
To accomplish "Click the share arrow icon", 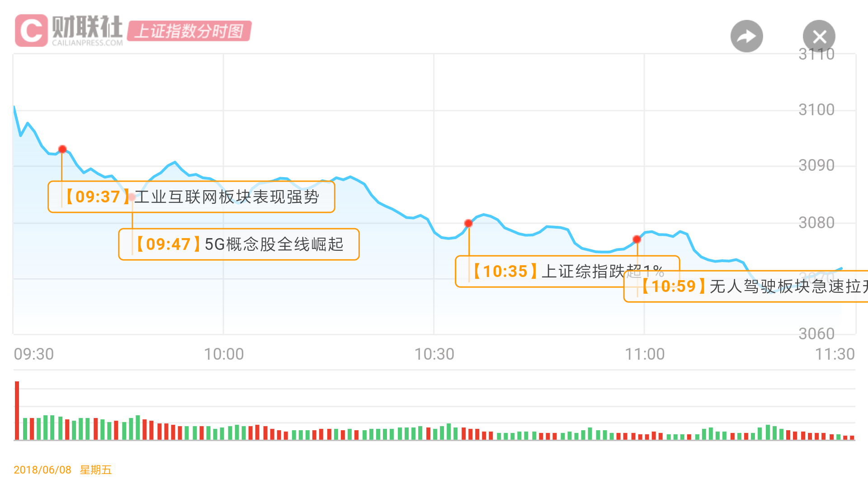I will coord(746,36).
